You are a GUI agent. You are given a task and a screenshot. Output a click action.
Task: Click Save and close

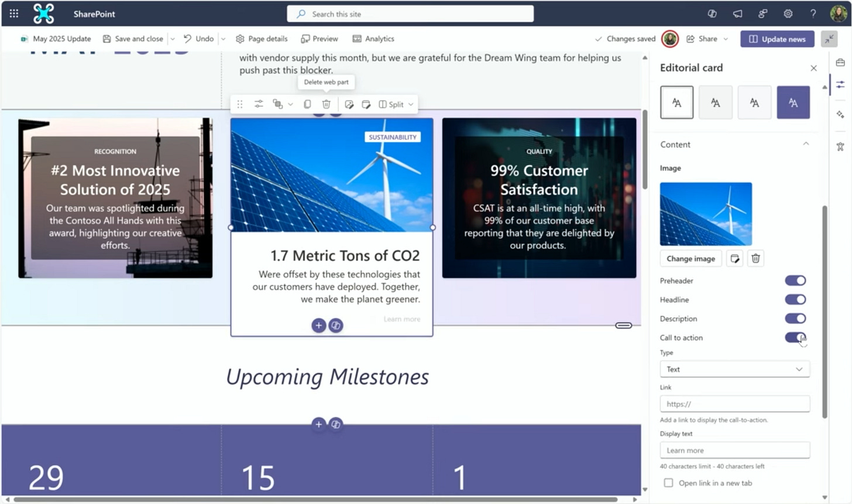[133, 39]
